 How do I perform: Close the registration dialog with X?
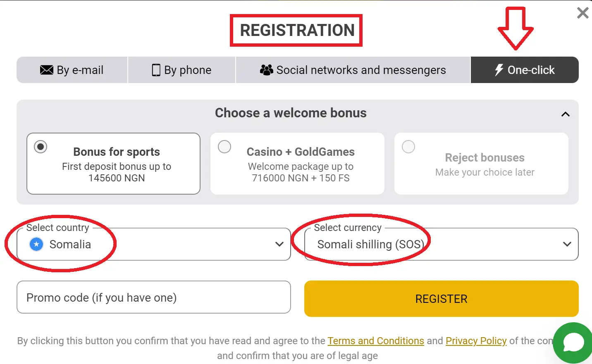(582, 13)
